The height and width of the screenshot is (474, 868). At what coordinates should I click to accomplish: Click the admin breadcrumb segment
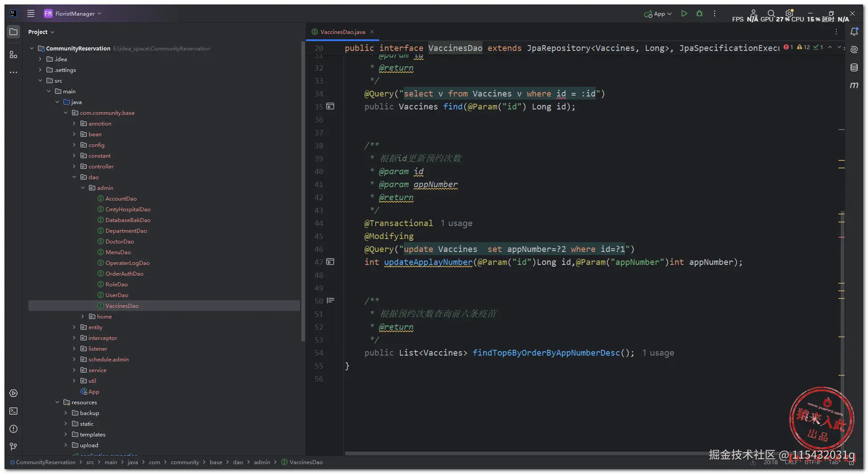(x=262, y=462)
